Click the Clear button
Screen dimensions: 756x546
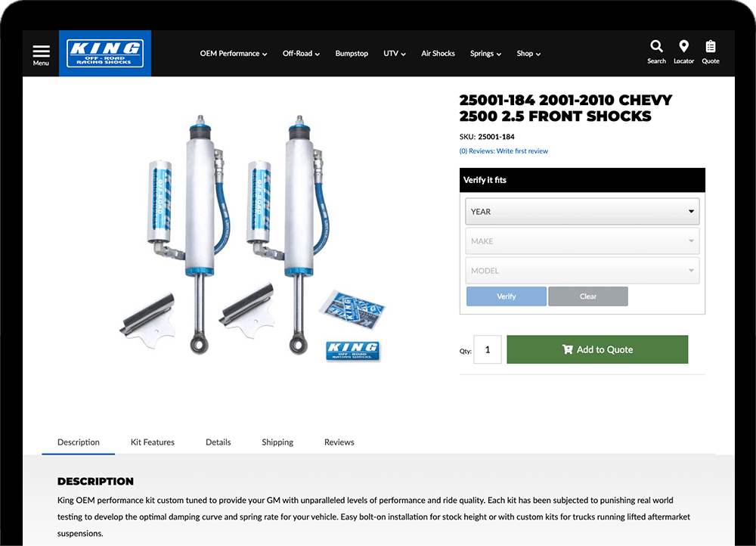[587, 296]
